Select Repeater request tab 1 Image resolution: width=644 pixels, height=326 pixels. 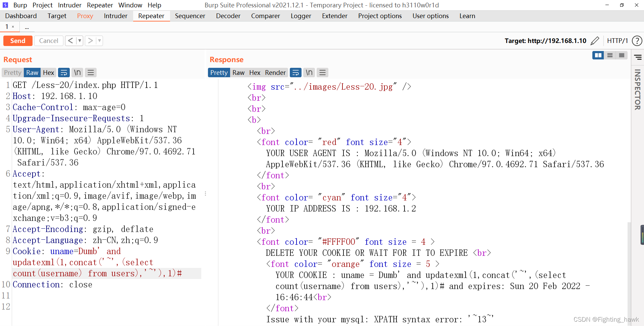7,27
